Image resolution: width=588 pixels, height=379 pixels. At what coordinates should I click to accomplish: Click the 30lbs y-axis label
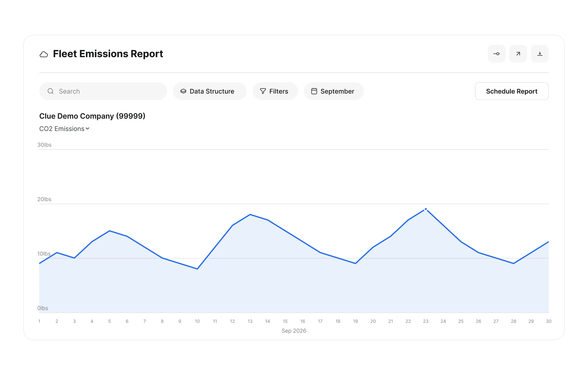44,145
